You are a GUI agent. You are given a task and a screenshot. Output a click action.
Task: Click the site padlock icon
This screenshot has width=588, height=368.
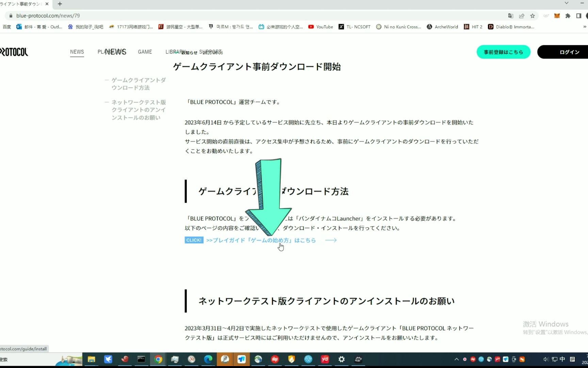11,16
